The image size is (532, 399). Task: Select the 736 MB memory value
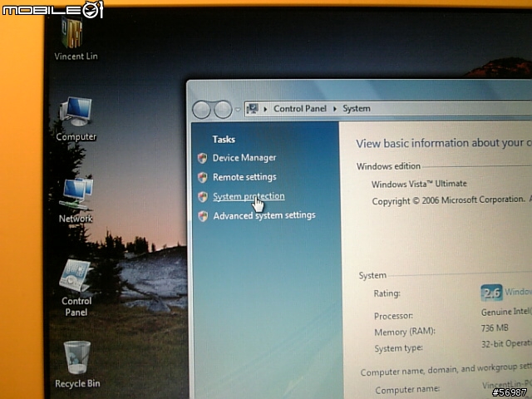tap(495, 328)
